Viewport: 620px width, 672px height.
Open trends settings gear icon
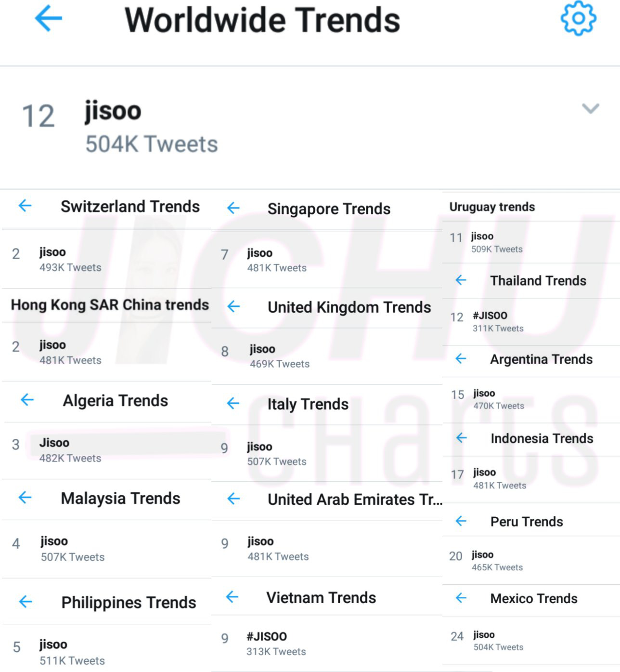[x=578, y=18]
